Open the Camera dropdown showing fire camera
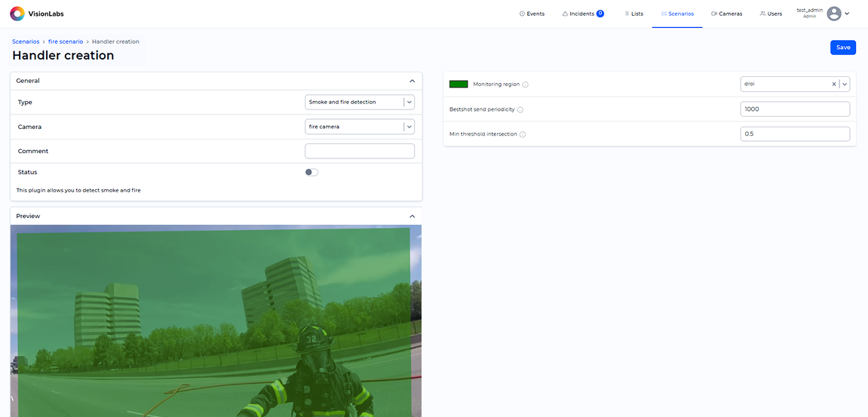 point(409,127)
